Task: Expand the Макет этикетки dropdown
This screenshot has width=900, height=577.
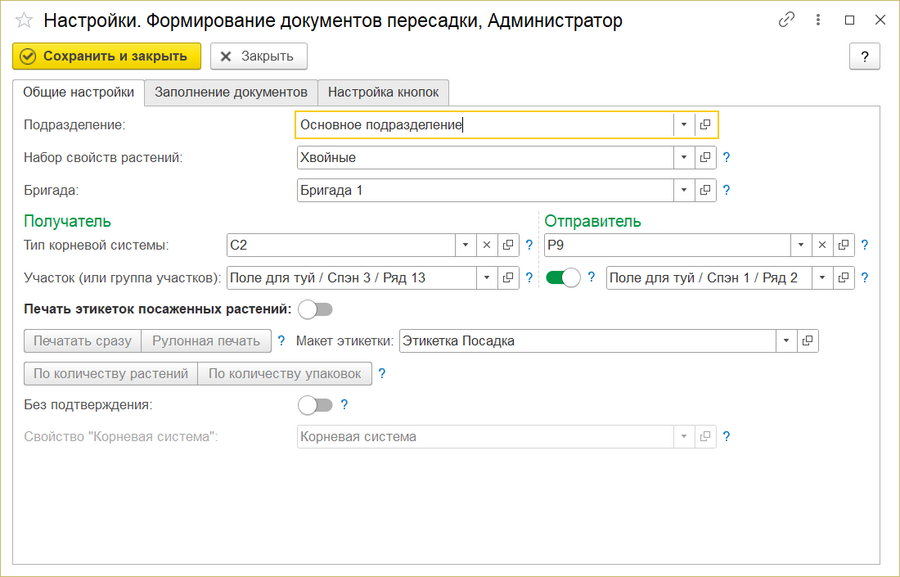Action: point(786,340)
